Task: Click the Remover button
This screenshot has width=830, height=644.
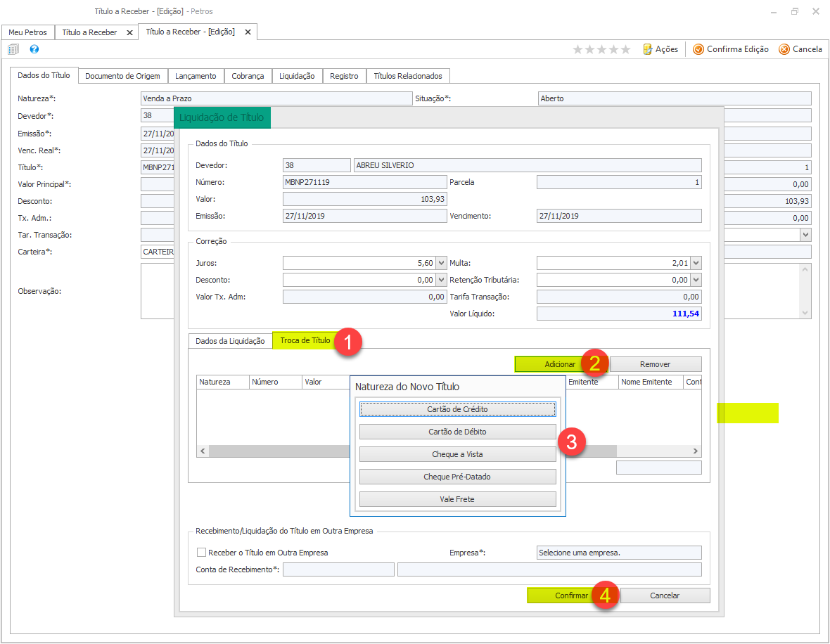Action: click(x=656, y=364)
